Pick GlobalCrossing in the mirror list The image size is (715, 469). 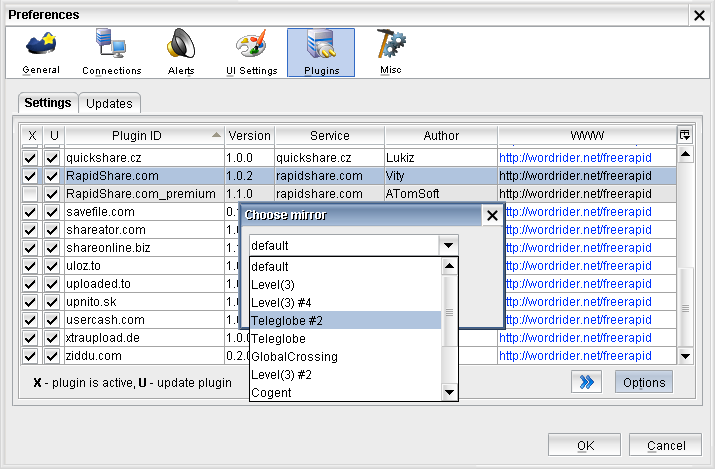pyautogui.click(x=343, y=356)
